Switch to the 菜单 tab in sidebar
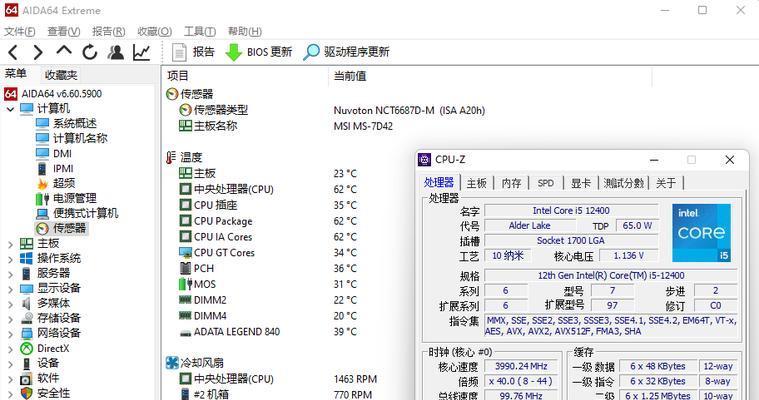The width and height of the screenshot is (759, 400). 15,74
